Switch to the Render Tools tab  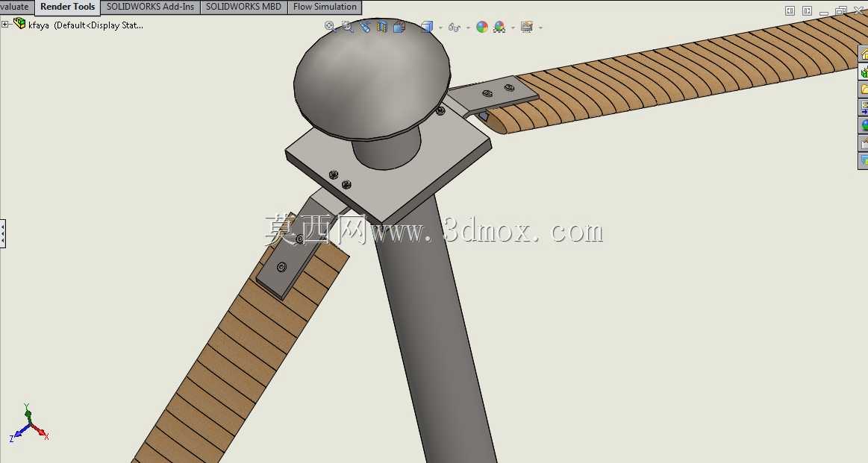point(67,7)
